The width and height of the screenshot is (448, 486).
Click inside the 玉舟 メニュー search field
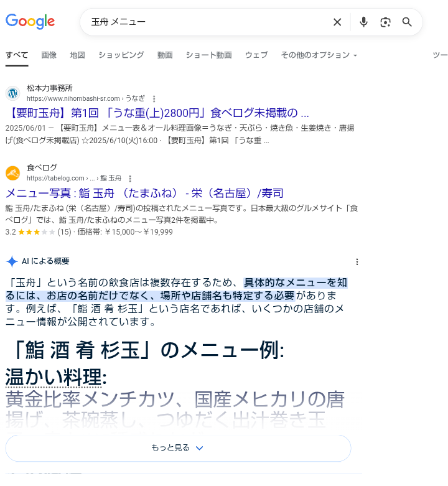coord(208,22)
